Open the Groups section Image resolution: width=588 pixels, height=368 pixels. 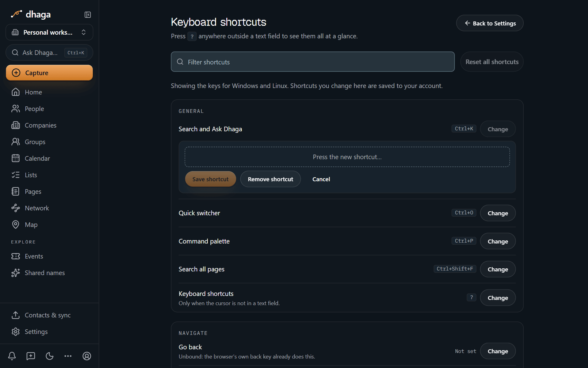coord(49,142)
